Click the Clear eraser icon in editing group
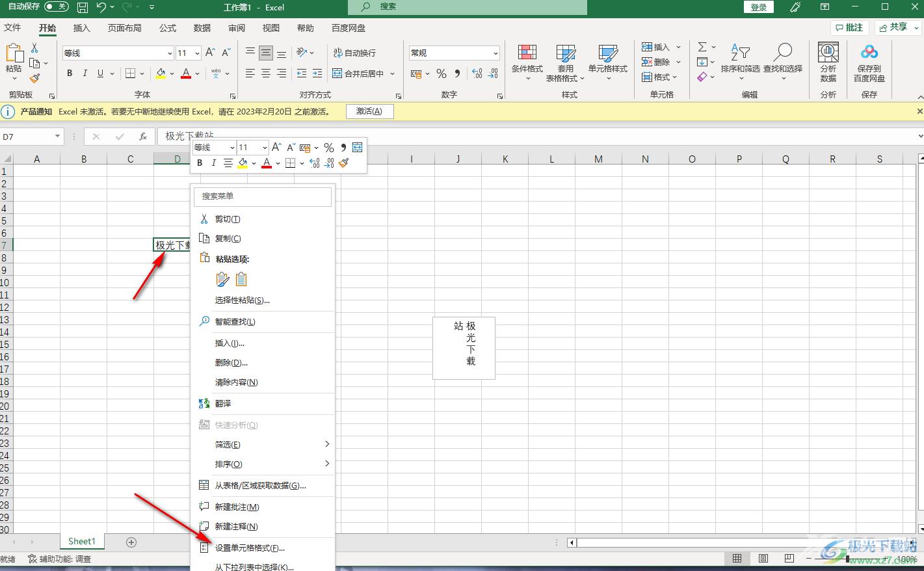The height and width of the screenshot is (571, 924). click(x=702, y=77)
